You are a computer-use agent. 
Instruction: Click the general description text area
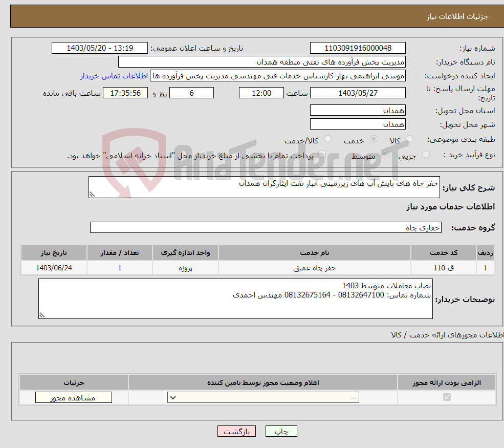[264, 187]
